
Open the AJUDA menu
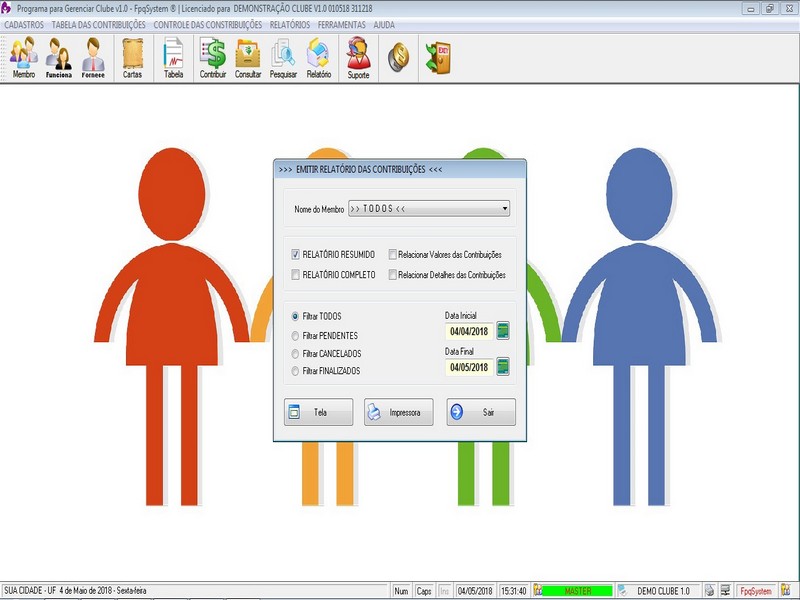384,24
